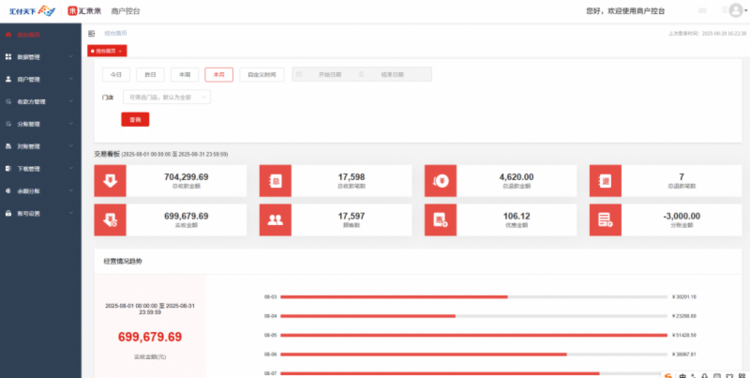Click the 控台首页 home icon in sidebar
750x378 pixels.
(x=8, y=34)
